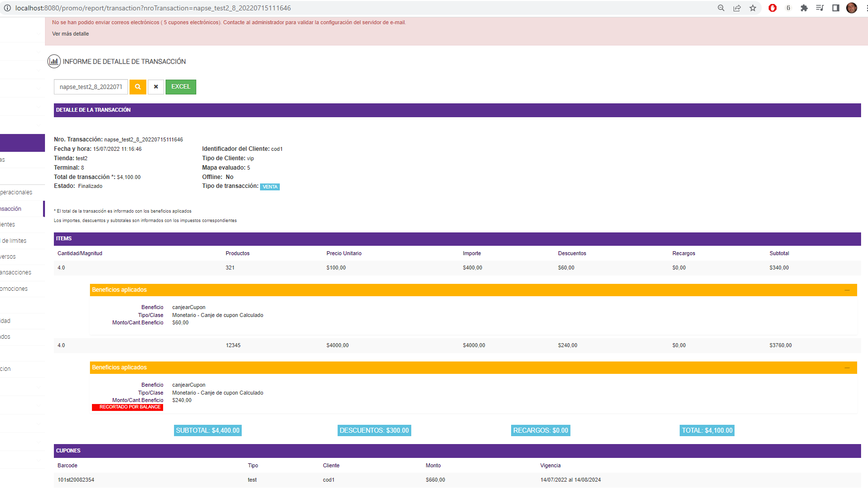Viewport: 868px width, 495px height.
Task: Click the report chart icon beside title
Action: pyautogui.click(x=54, y=61)
